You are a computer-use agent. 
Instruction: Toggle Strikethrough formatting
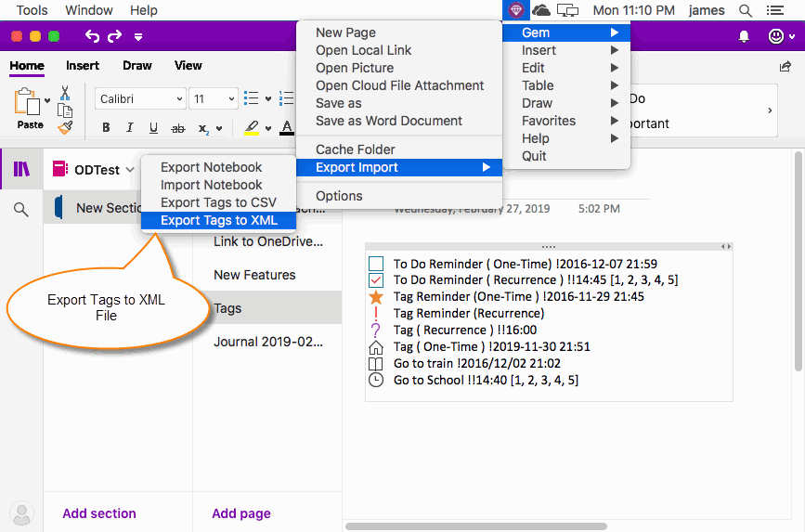click(177, 128)
